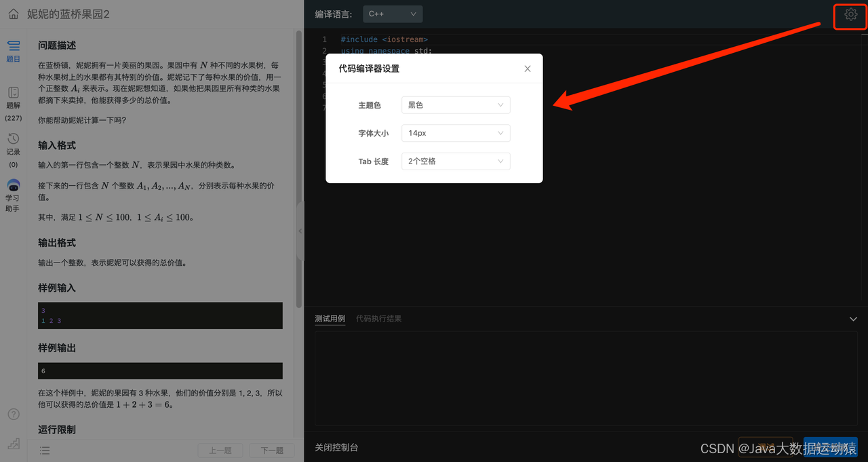Click the 下一题 next problem button
Screen dimensions: 868x462
coord(271,450)
